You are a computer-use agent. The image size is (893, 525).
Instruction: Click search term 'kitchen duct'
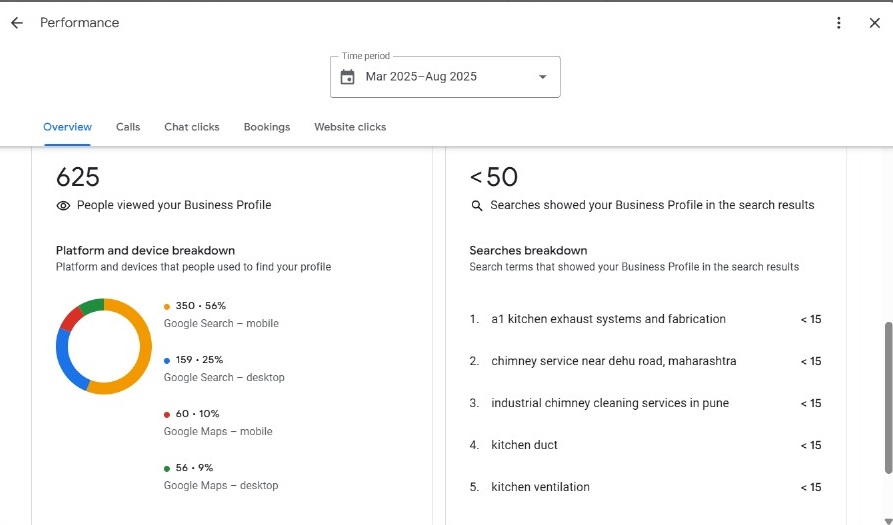tap(524, 445)
